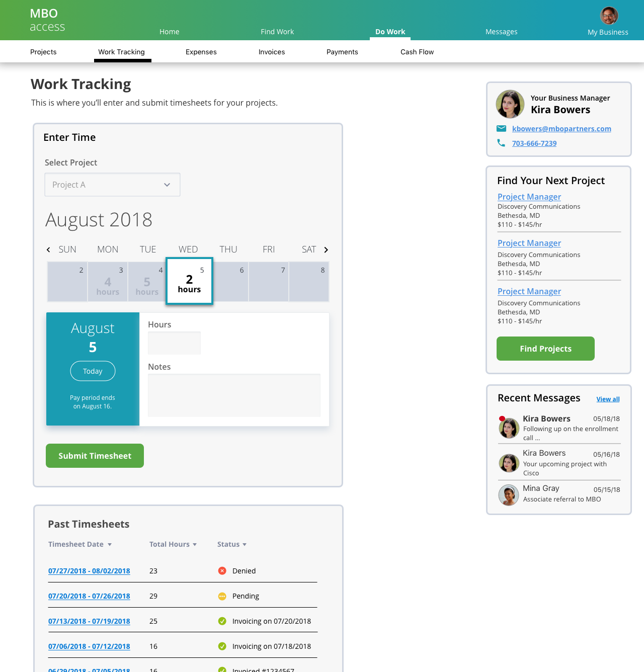Open My Business menu
Viewport: 644px width, 672px height.
(x=608, y=32)
